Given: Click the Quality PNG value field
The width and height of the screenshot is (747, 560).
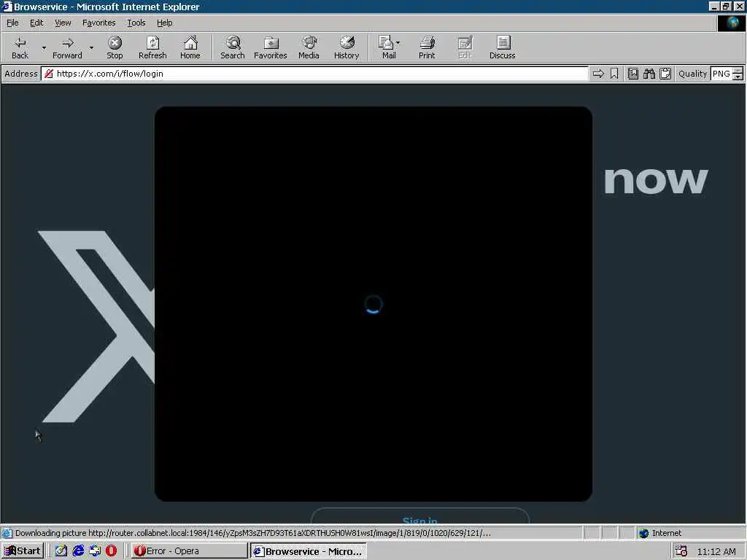Looking at the screenshot, I should click(721, 74).
